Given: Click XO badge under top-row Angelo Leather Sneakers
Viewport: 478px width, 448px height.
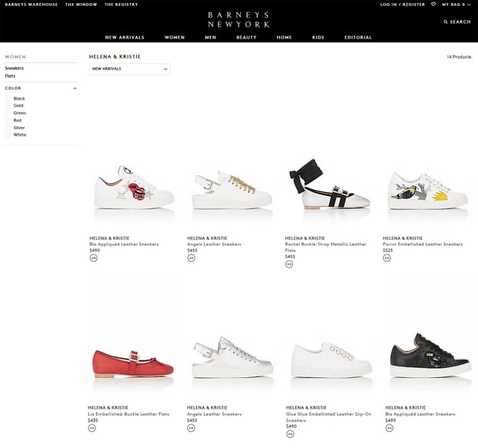Looking at the screenshot, I should coord(191,258).
